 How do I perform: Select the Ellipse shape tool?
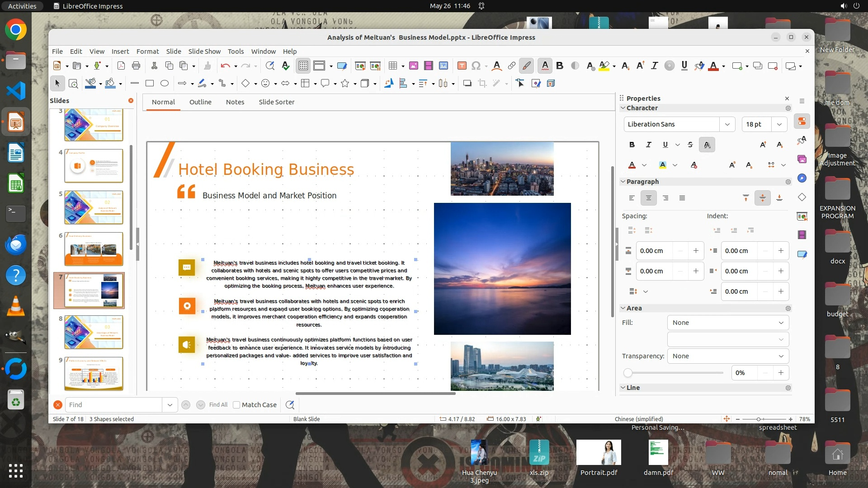(165, 83)
